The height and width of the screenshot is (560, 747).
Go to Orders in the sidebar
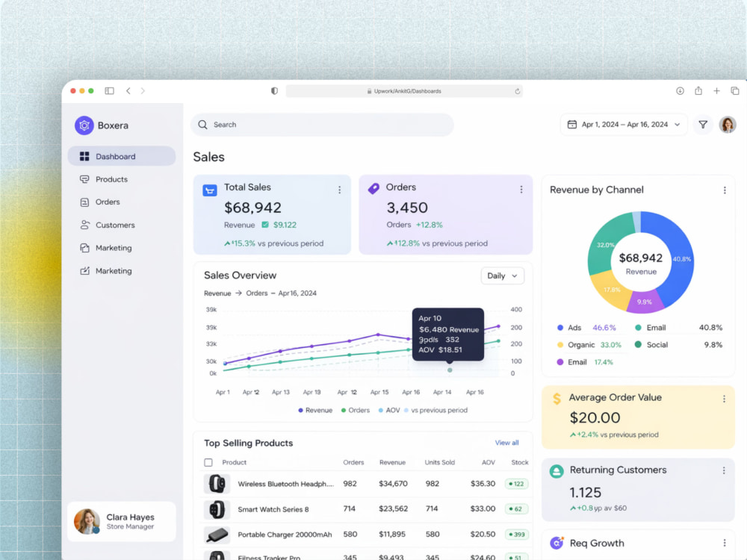pyautogui.click(x=108, y=202)
